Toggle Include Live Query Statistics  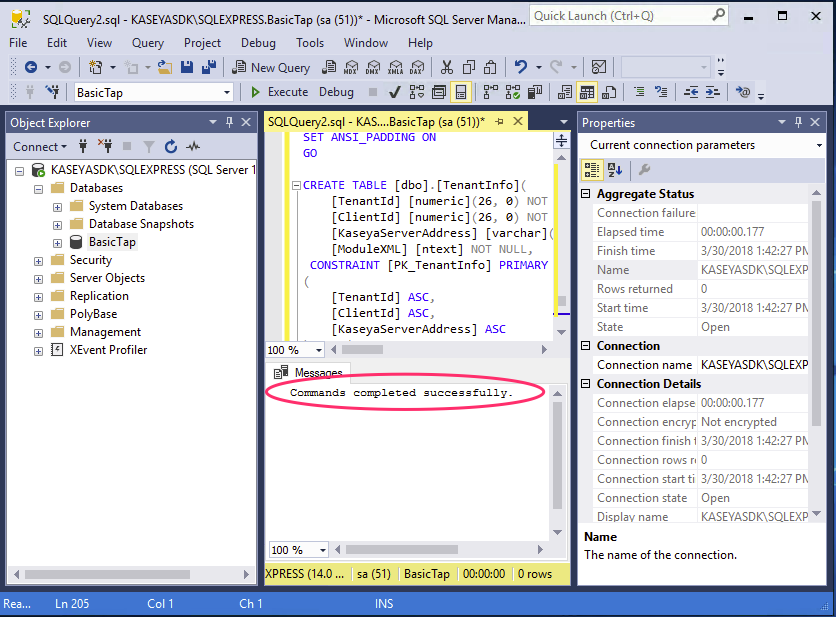[x=513, y=92]
